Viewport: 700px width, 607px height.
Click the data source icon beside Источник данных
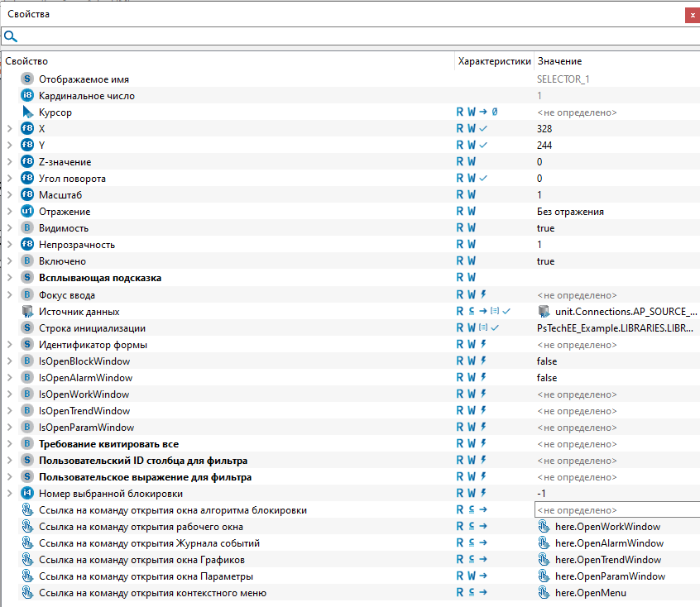click(x=27, y=311)
